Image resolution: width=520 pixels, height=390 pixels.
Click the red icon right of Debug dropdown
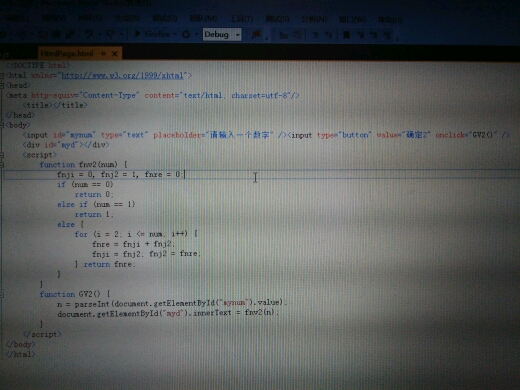[x=256, y=34]
